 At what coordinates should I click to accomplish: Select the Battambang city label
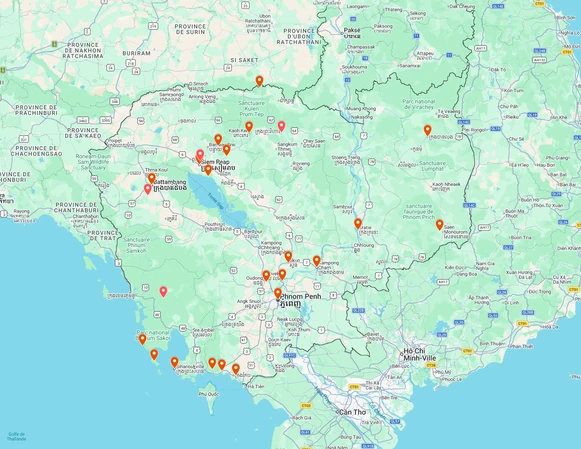(170, 185)
